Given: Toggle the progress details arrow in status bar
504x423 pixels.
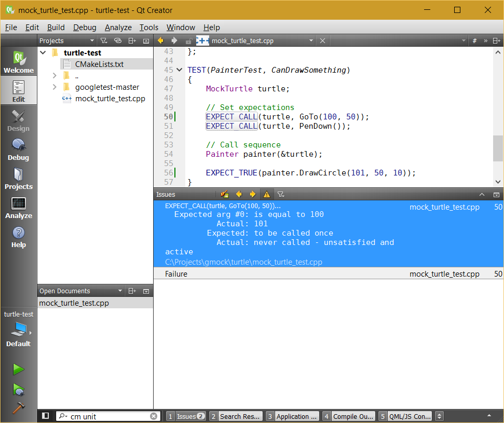Looking at the screenshot, I should click(489, 416).
